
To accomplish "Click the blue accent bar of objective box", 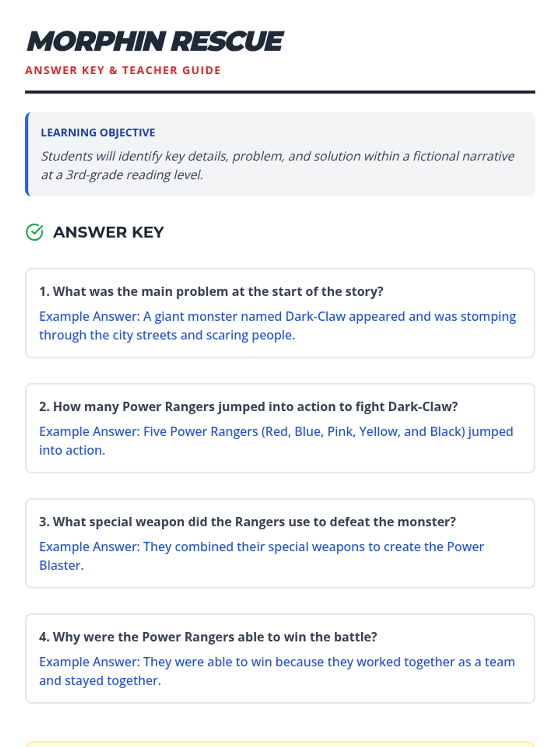I will tap(28, 154).
